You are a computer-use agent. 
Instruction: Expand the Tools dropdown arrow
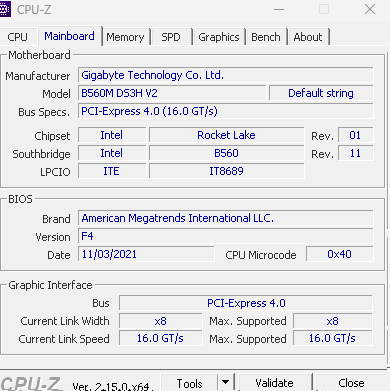226,382
